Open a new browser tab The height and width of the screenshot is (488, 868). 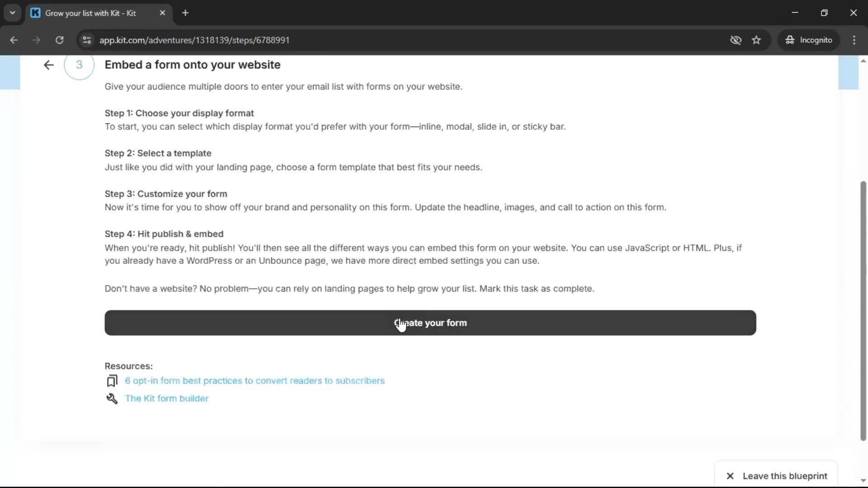185,13
